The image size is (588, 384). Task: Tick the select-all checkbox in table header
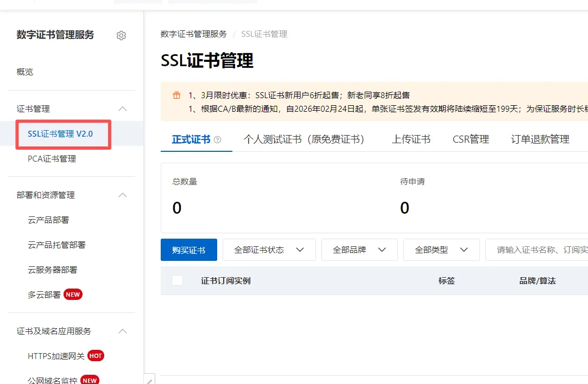tap(177, 280)
